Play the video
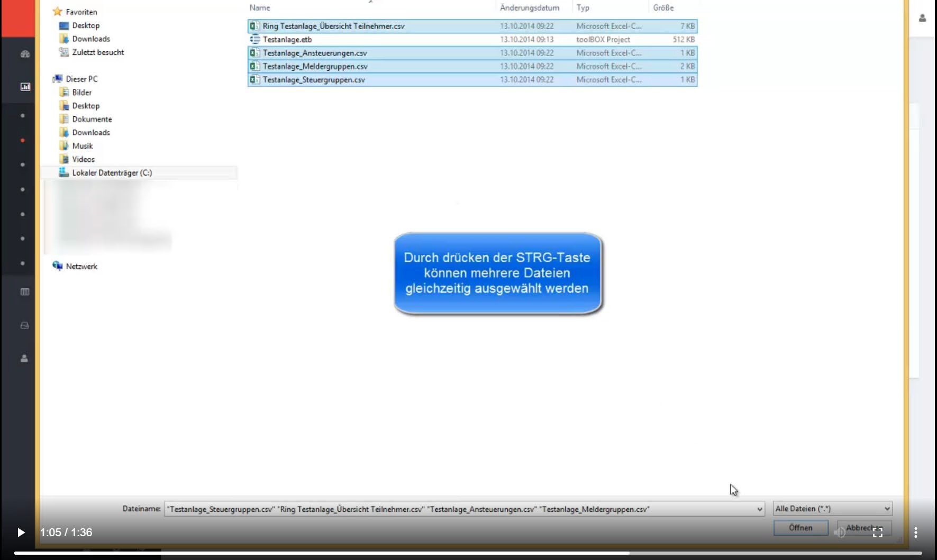Image resolution: width=937 pixels, height=560 pixels. (x=21, y=533)
